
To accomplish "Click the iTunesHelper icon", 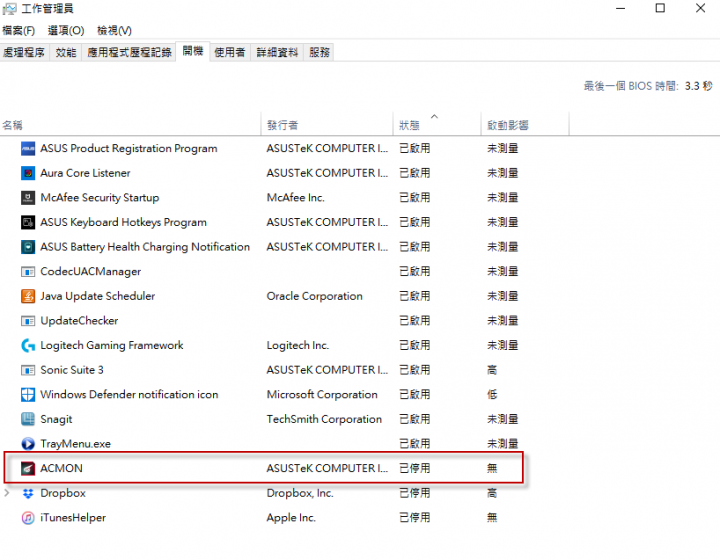I will click(28, 518).
